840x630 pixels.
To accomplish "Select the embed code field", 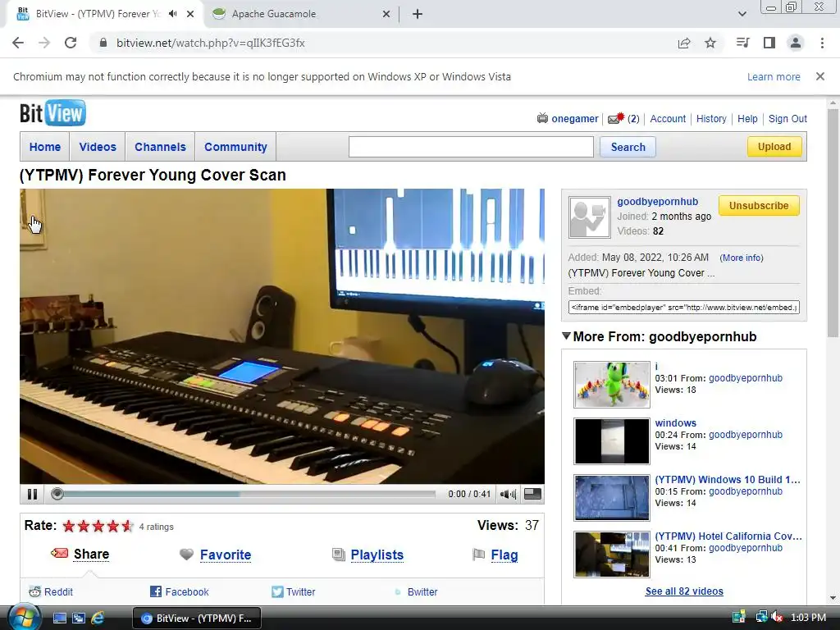I will (683, 308).
